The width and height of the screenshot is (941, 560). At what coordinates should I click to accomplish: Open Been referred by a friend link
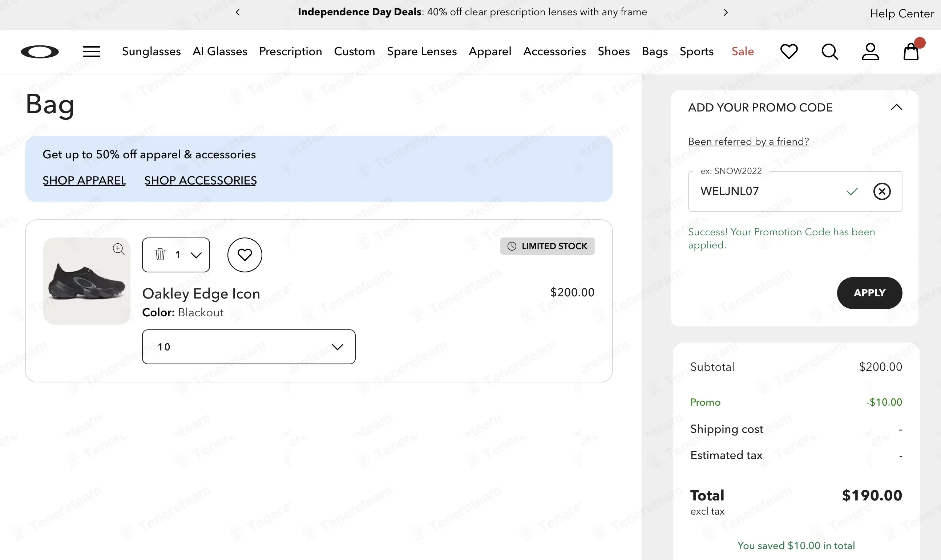point(748,142)
